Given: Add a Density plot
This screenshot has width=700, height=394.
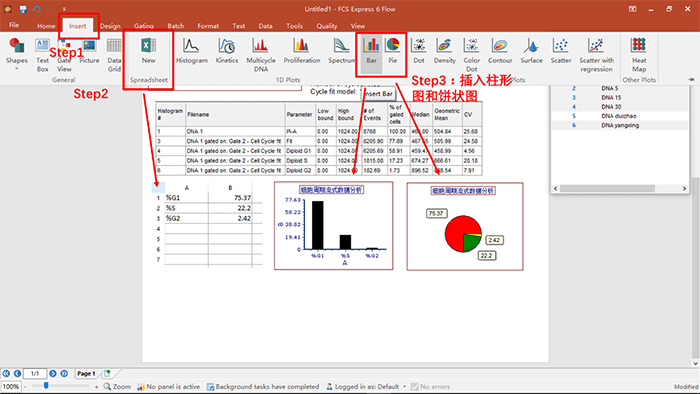Looking at the screenshot, I should pyautogui.click(x=444, y=51).
